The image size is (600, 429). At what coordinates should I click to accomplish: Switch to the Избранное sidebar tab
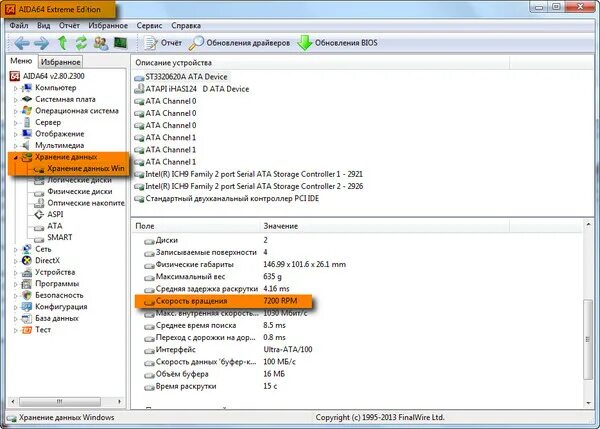click(x=60, y=62)
